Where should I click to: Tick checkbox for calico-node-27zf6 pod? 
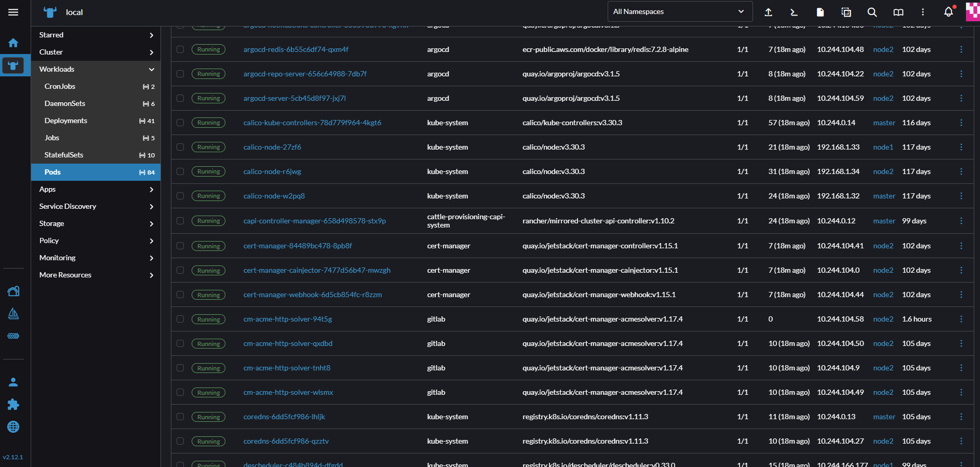coord(180,147)
